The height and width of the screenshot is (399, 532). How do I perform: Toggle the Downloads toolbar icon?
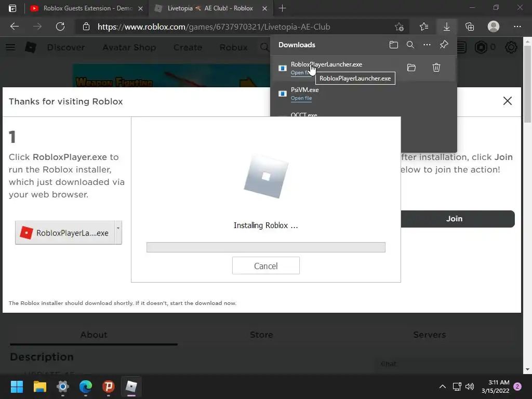coord(447,26)
